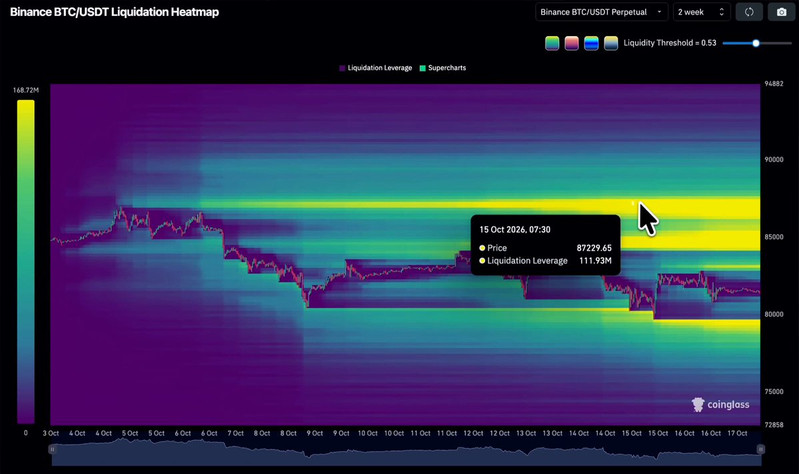
Task: Click the tooltip's '15 Oct 2026, 07:30' timestamp
Action: pyautogui.click(x=515, y=230)
